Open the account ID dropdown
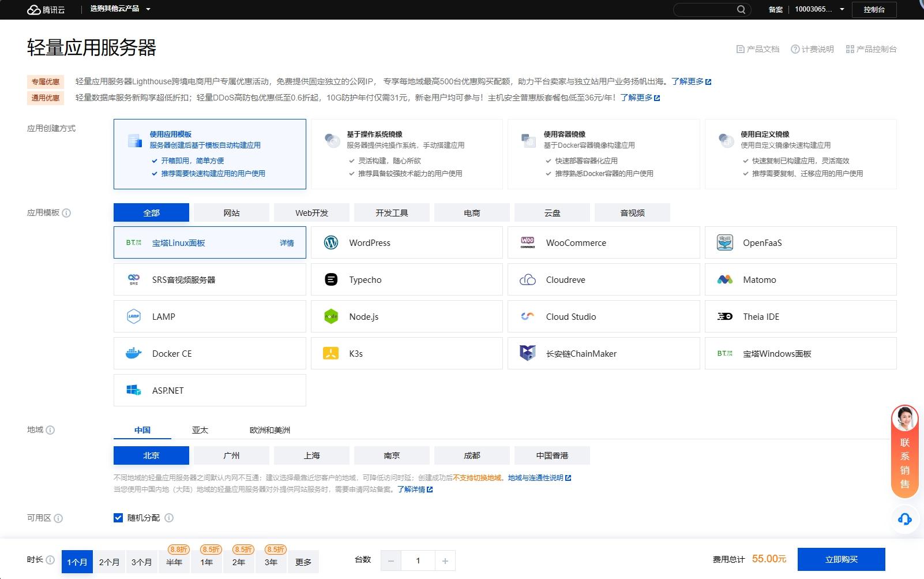Screen dimensions: 924x579 tap(819, 9)
